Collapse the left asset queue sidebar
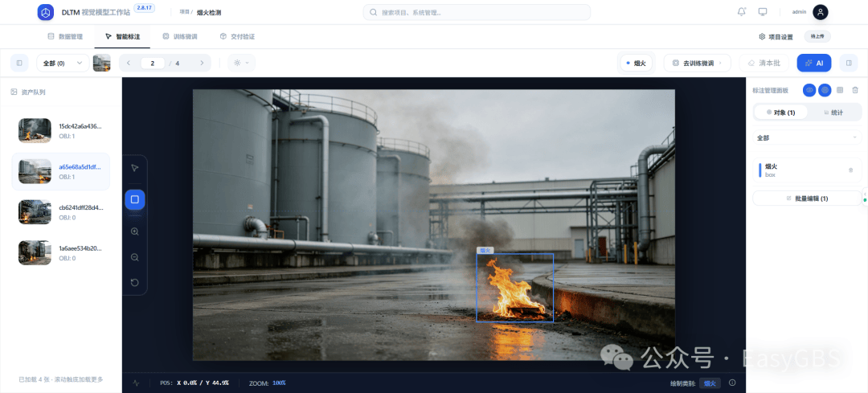Viewport: 868px width, 393px height. coord(19,63)
